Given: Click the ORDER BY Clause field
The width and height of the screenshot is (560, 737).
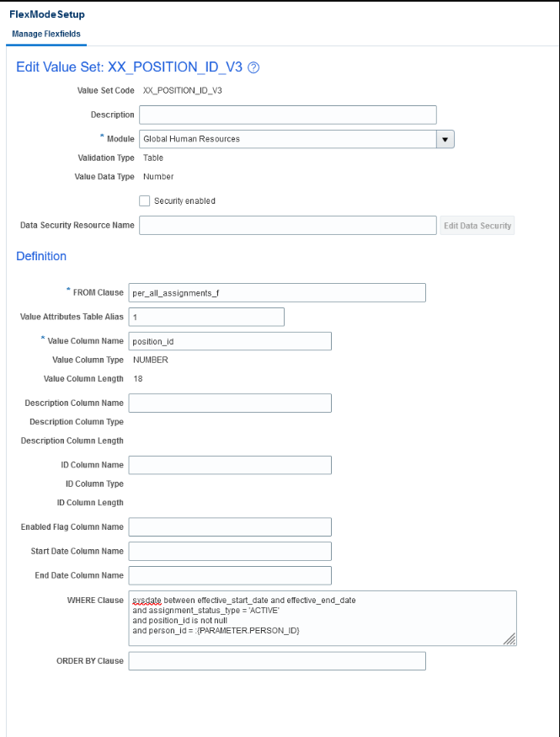Looking at the screenshot, I should pyautogui.click(x=277, y=660).
